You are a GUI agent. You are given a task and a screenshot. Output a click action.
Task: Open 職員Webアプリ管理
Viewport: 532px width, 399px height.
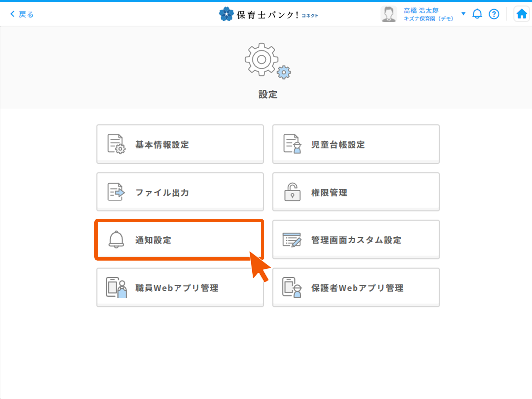(x=180, y=288)
